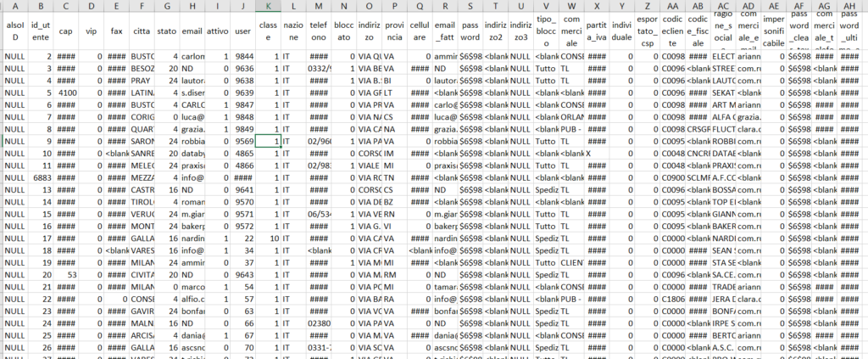Viewport: 868px width, 359px height.
Task: Select column K header
Action: point(269,7)
